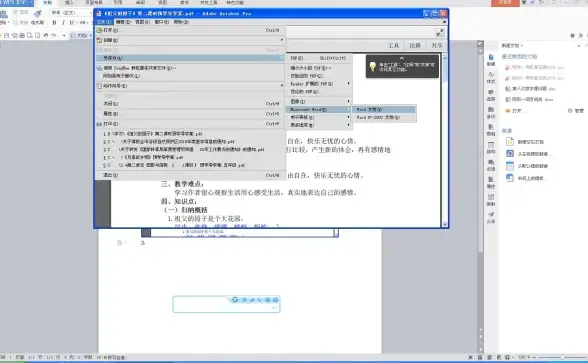Open the 创建 submenu in Acrobat File menu

coord(189,40)
